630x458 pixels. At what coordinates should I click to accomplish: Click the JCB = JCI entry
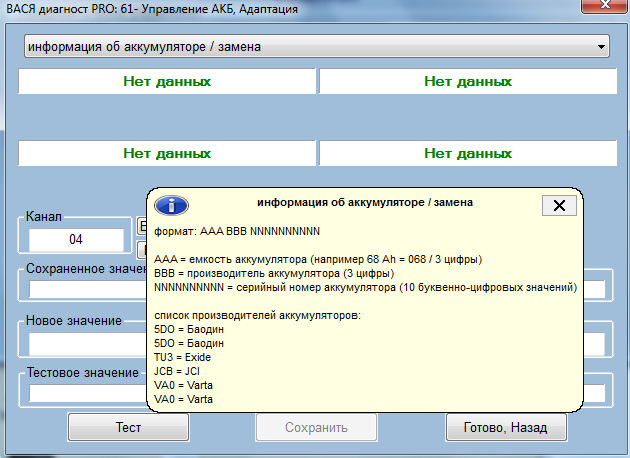pos(177,371)
